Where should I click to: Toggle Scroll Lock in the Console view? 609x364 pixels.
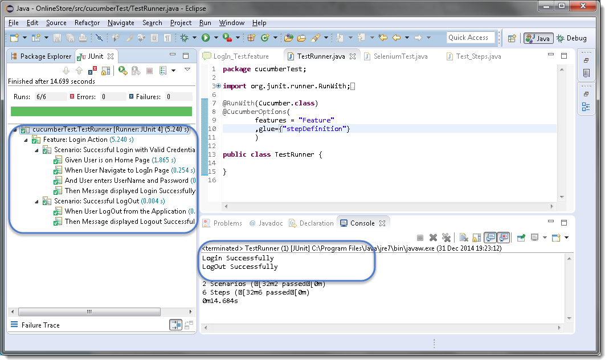pos(477,238)
